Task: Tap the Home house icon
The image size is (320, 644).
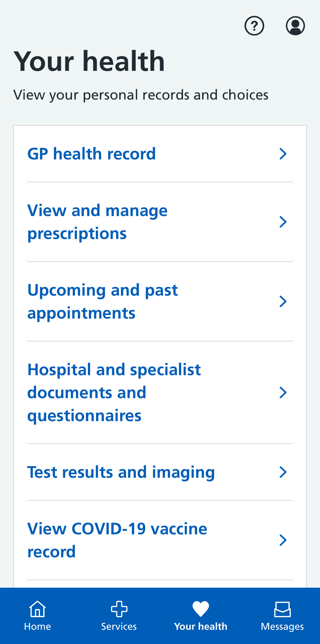Action: (x=37, y=609)
